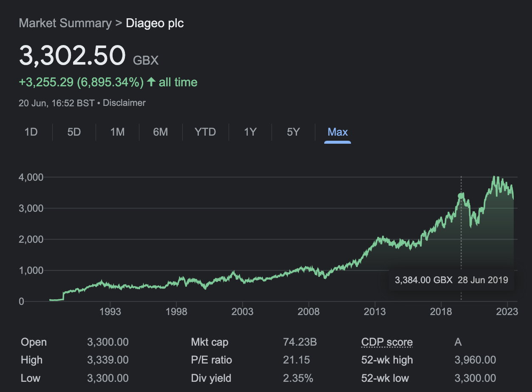This screenshot has height=392, width=532.
Task: Click the 3,384.00 GBX tooltip box
Action: click(451, 280)
